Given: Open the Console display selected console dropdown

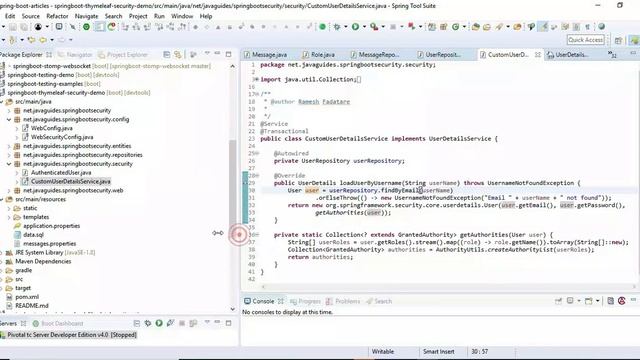Looking at the screenshot, I should click(x=579, y=301).
